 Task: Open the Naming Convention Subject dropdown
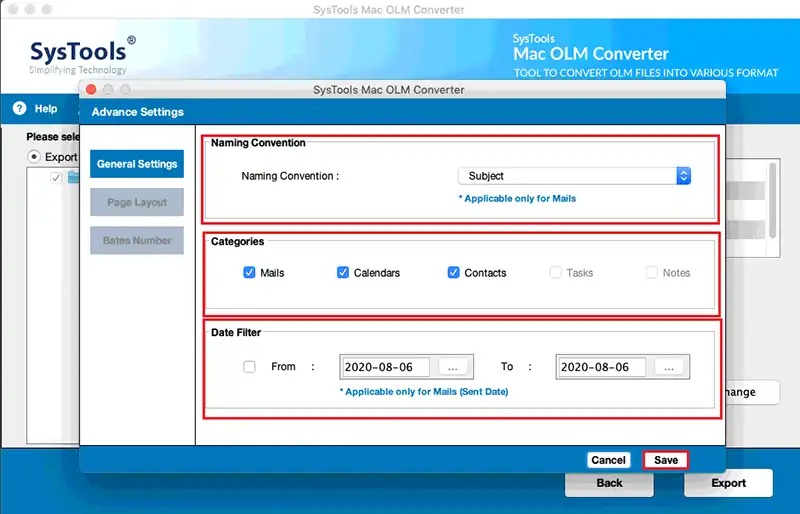(x=574, y=176)
